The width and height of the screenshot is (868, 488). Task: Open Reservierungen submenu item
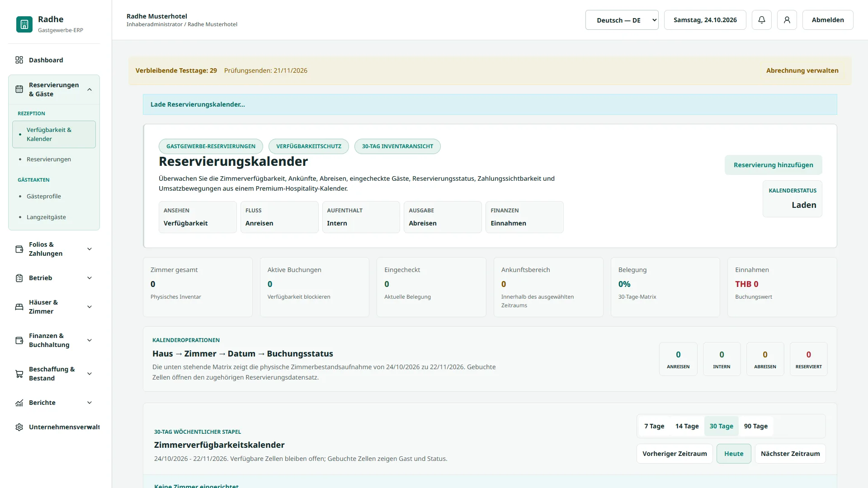pos(54,159)
